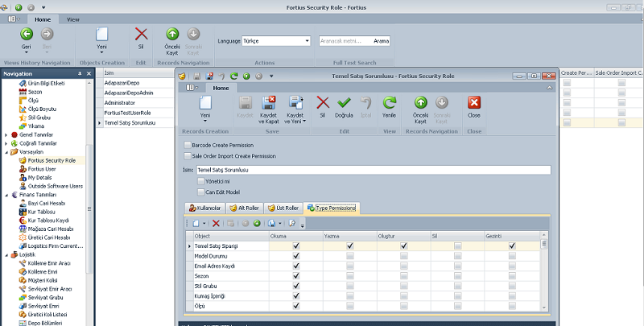The height and width of the screenshot is (326, 644).
Task: Uncheck Okuma for Temel Satış Siparişi
Action: pyautogui.click(x=296, y=246)
